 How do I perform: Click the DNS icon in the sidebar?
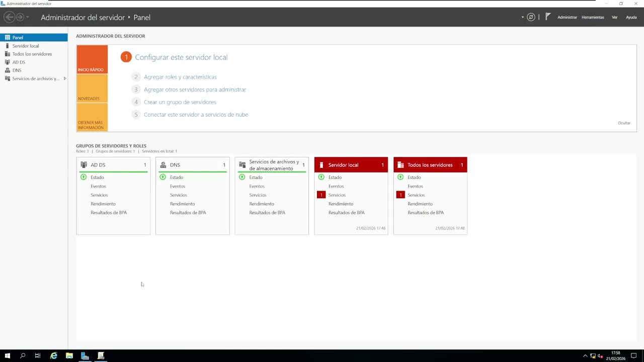coord(8,70)
